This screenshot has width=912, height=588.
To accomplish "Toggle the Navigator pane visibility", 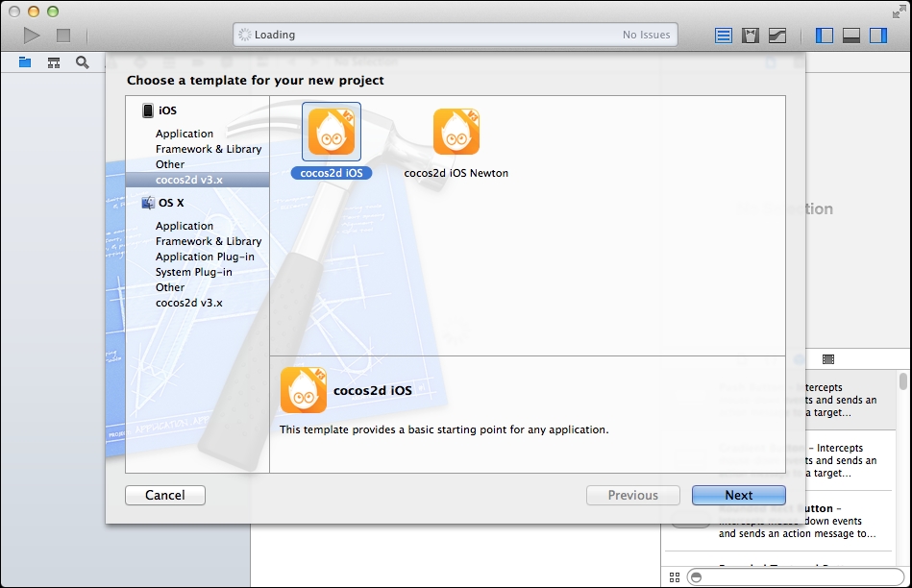I will tap(825, 36).
